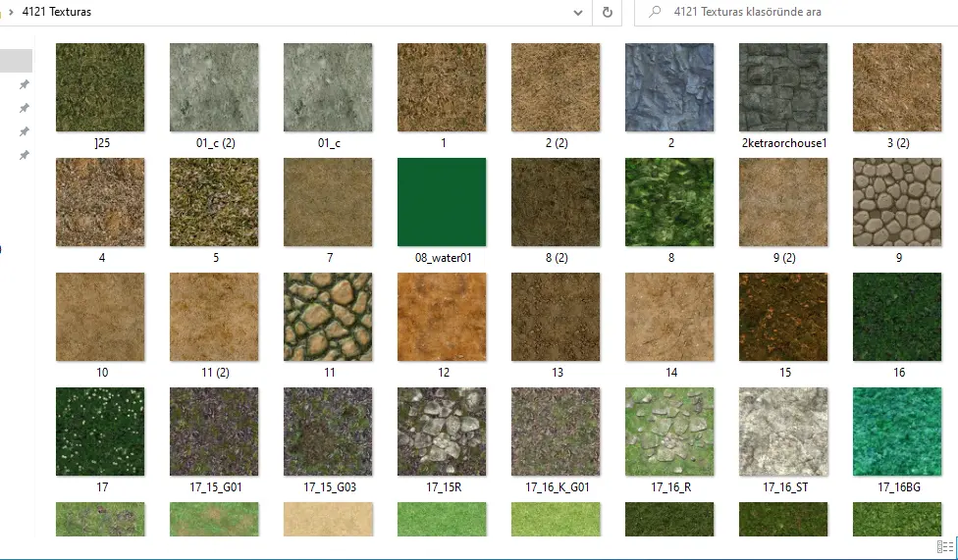958x560 pixels.
Task: Select the 17_15R rocky texture
Action: 442,432
